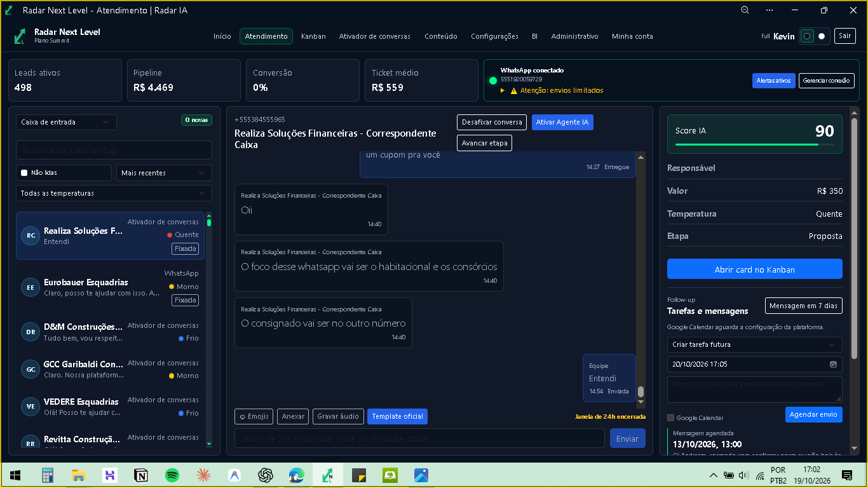Open the three-dots app menu in title bar
Image resolution: width=868 pixels, height=488 pixels.
click(770, 10)
